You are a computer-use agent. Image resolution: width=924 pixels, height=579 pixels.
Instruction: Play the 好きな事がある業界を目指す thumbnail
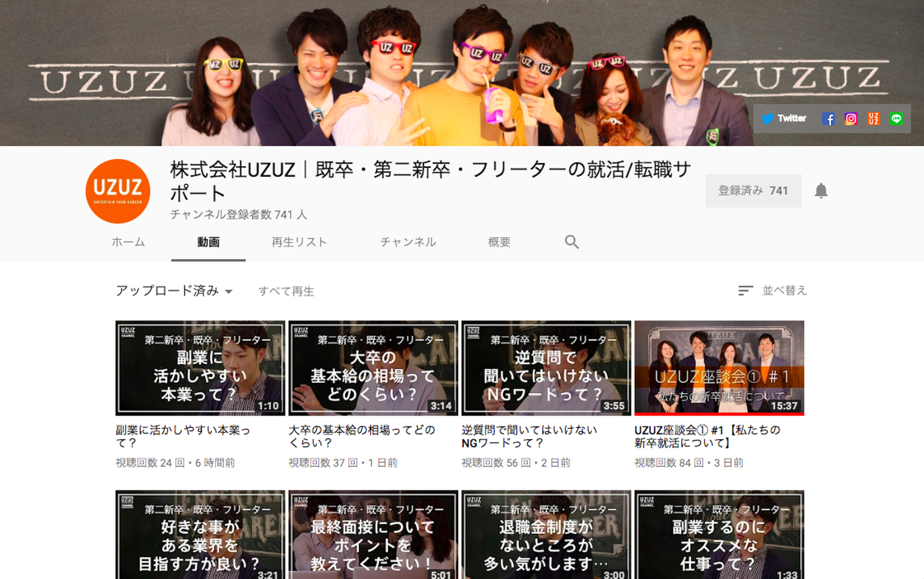[x=200, y=535]
